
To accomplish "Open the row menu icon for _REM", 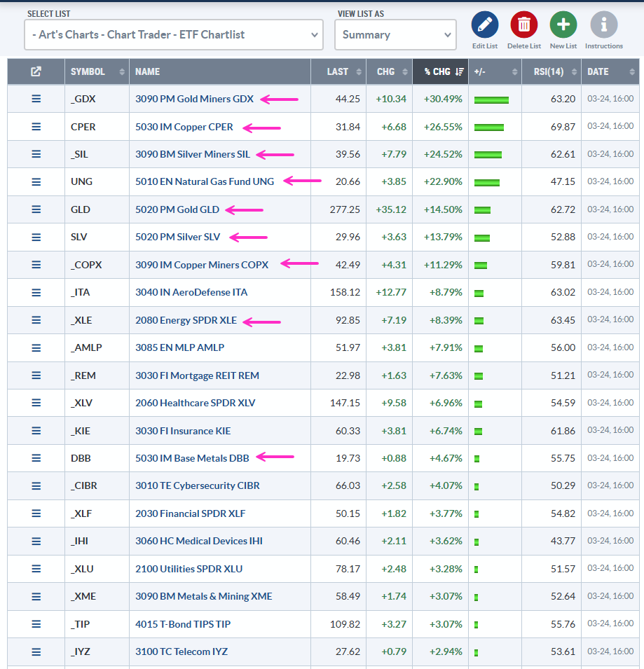I will [36, 375].
